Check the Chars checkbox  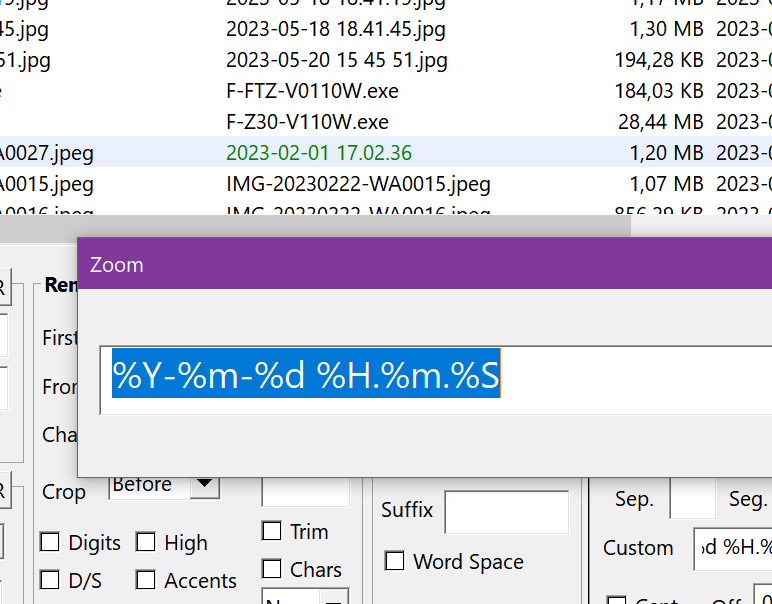(x=271, y=569)
